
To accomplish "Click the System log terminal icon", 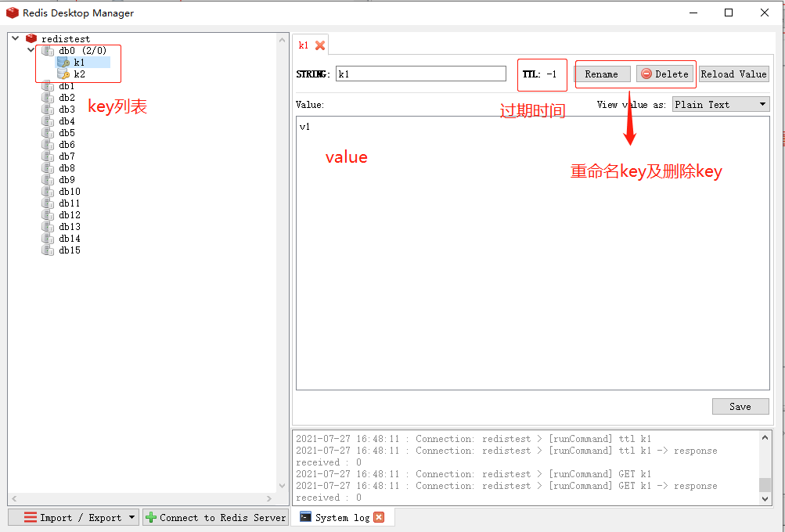I will coord(305,517).
